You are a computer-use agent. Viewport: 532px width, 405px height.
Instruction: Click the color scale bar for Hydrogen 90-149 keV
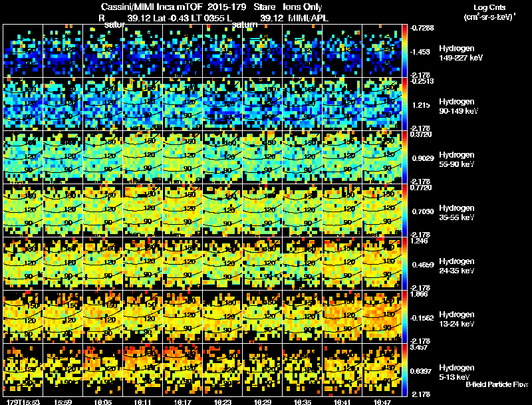point(404,104)
